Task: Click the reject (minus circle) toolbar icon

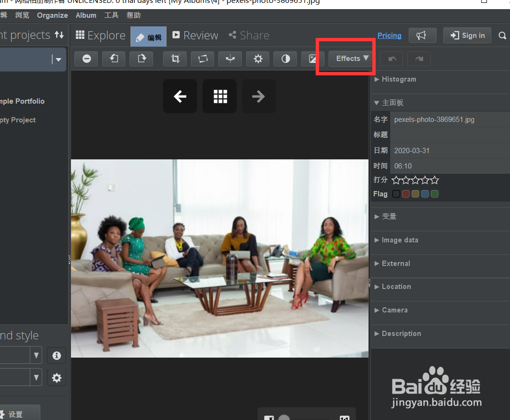Action: tap(86, 59)
